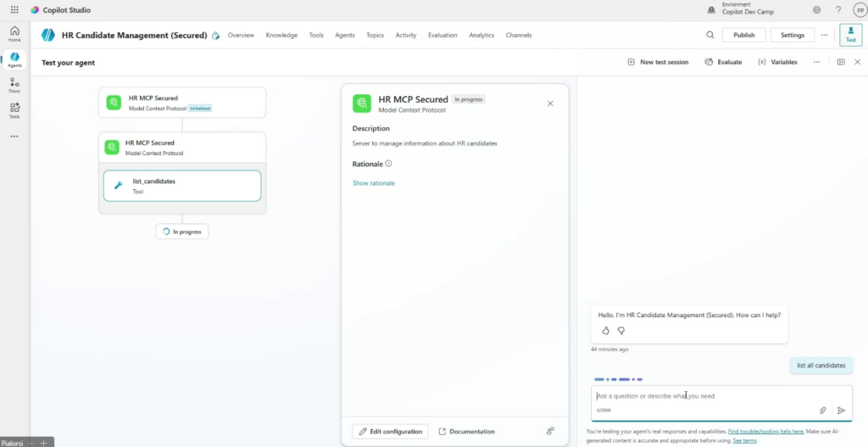Image resolution: width=868 pixels, height=447 pixels.
Task: Open the app launcher waffle icon
Action: click(x=14, y=10)
